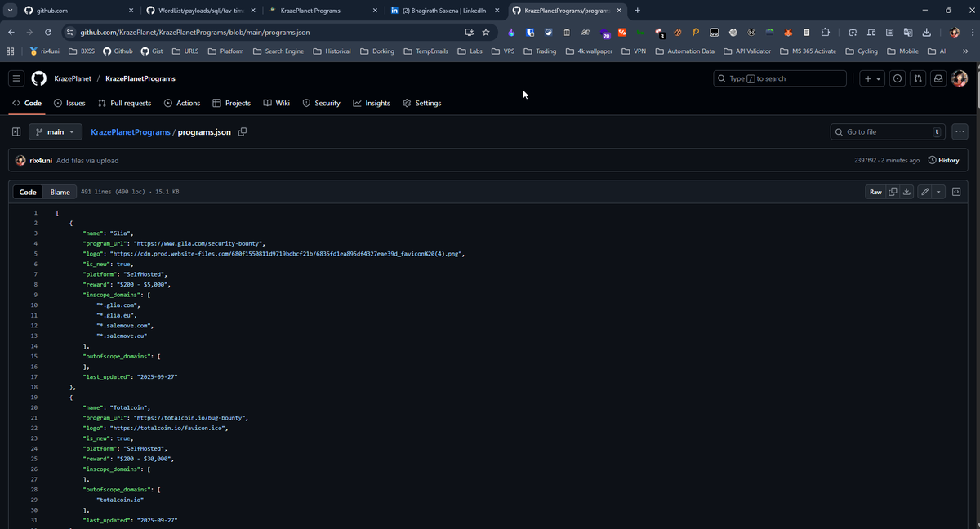Select the Code view toggle
The height and width of the screenshot is (529, 980).
coord(29,192)
